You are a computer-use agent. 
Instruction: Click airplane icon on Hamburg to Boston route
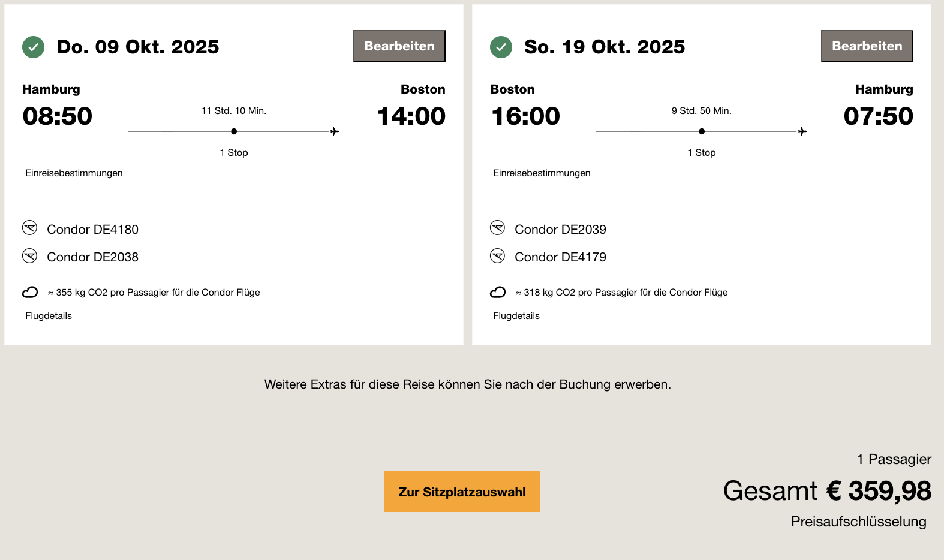point(335,131)
